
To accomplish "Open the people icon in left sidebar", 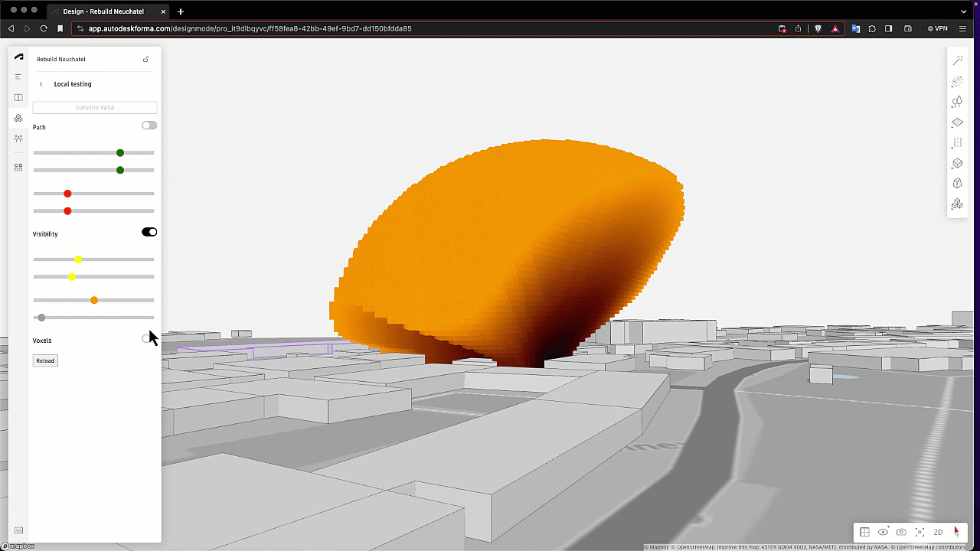I will click(18, 139).
